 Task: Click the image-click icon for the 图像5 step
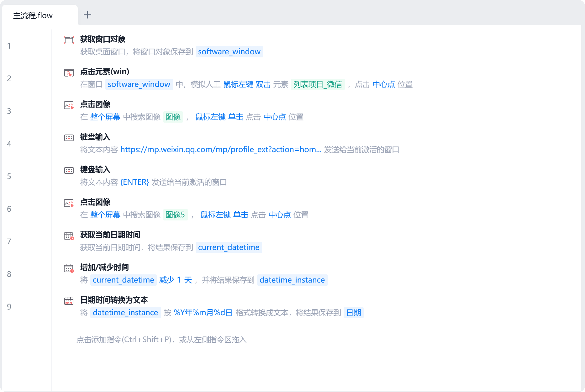click(69, 203)
